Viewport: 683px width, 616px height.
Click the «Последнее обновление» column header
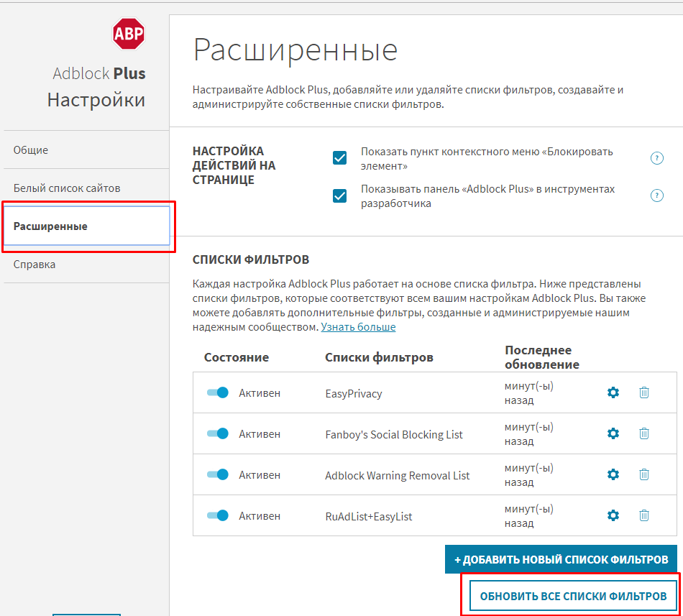click(x=542, y=357)
